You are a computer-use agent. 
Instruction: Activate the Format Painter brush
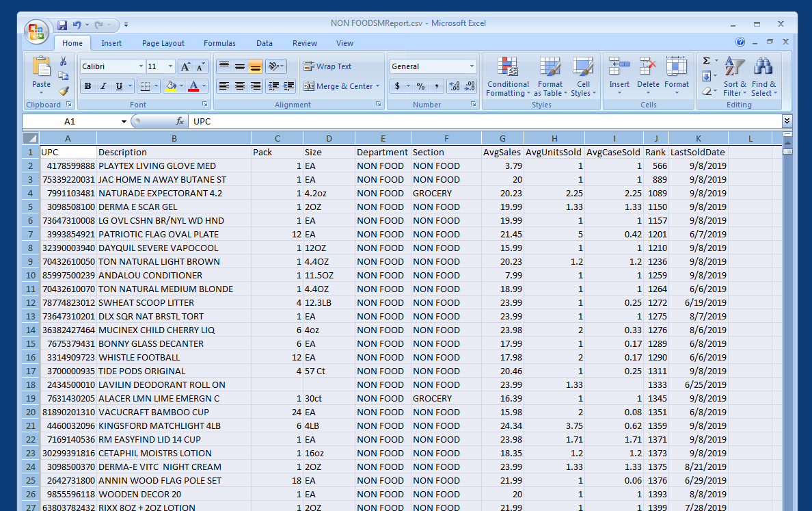[x=63, y=91]
